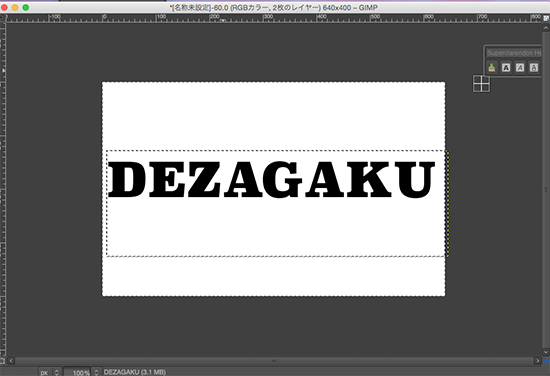Click the four-square text box move handle
The image size is (550, 376).
481,84
